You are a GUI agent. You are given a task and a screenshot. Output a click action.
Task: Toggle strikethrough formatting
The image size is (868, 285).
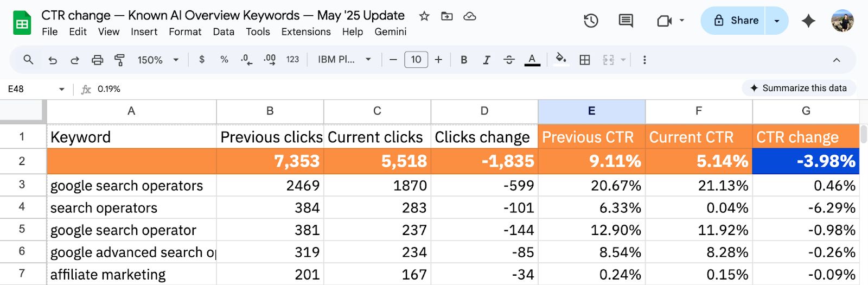tap(509, 60)
